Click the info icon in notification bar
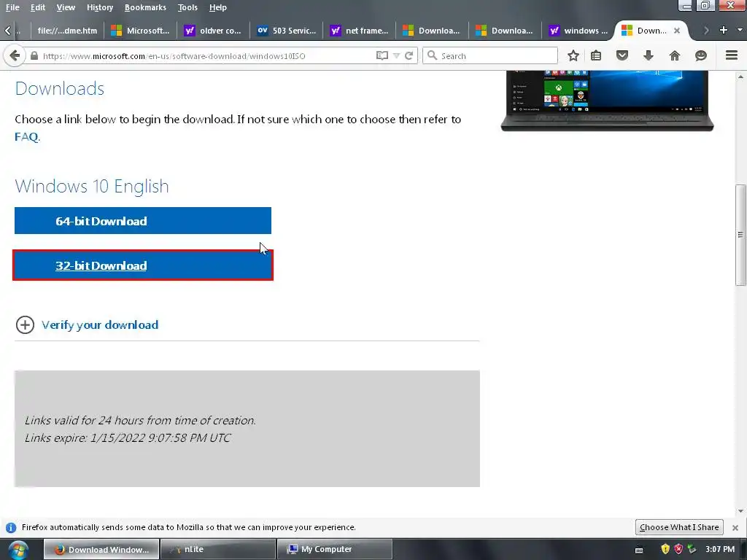This screenshot has height=560, width=747. [x=11, y=528]
